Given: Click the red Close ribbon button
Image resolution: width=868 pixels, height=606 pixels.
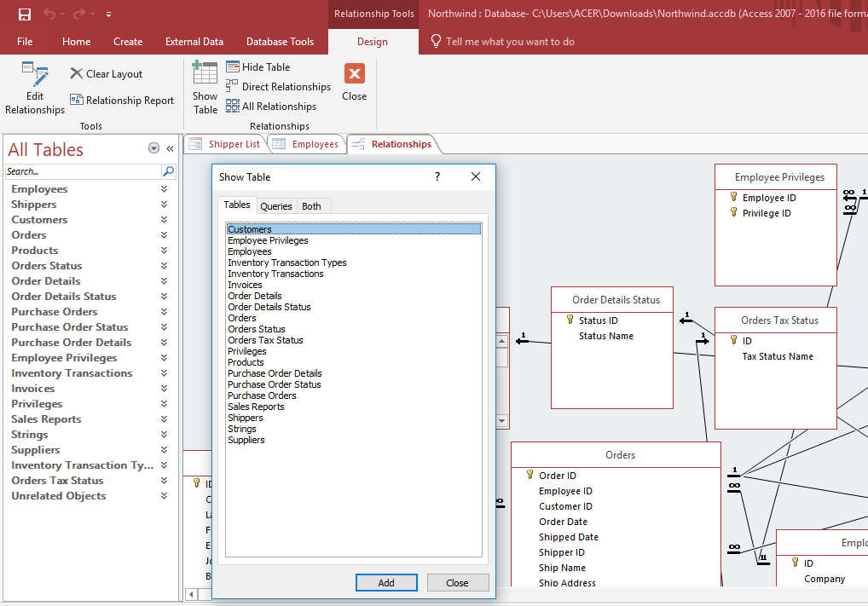Looking at the screenshot, I should [355, 74].
